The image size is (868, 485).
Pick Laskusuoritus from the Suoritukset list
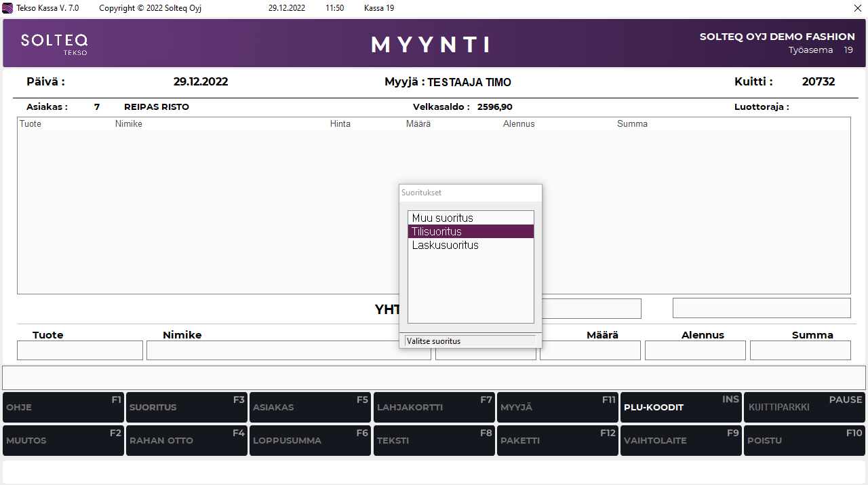click(x=470, y=246)
